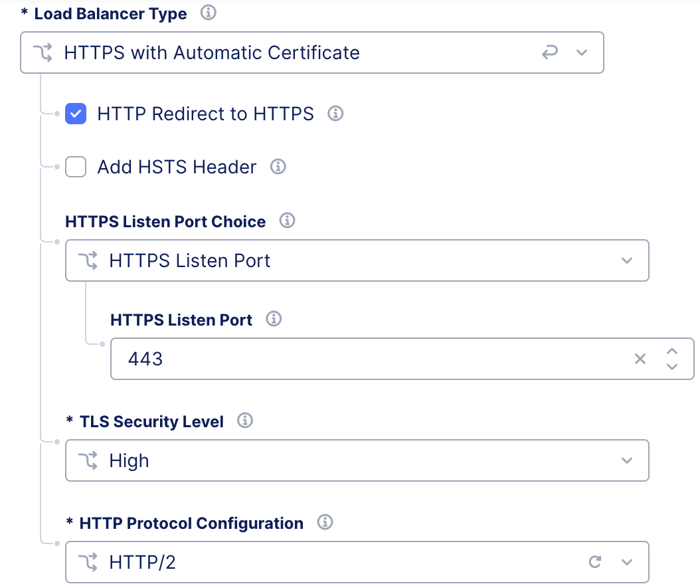Viewport: 700px width, 588px height.
Task: Click the info icon next to HTTPS Listen Port Choice
Action: coord(287,221)
